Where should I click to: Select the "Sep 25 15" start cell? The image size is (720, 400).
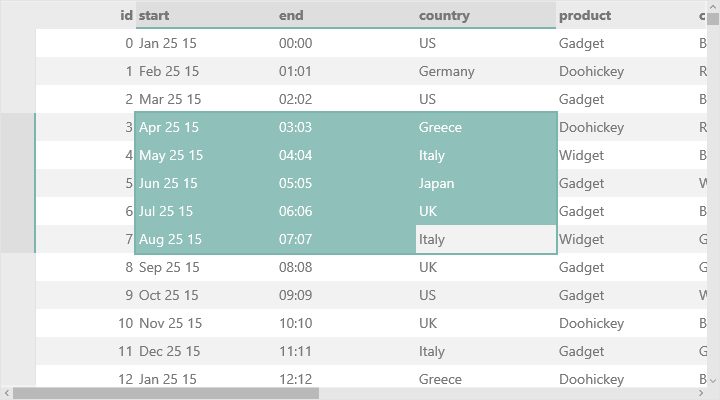205,267
